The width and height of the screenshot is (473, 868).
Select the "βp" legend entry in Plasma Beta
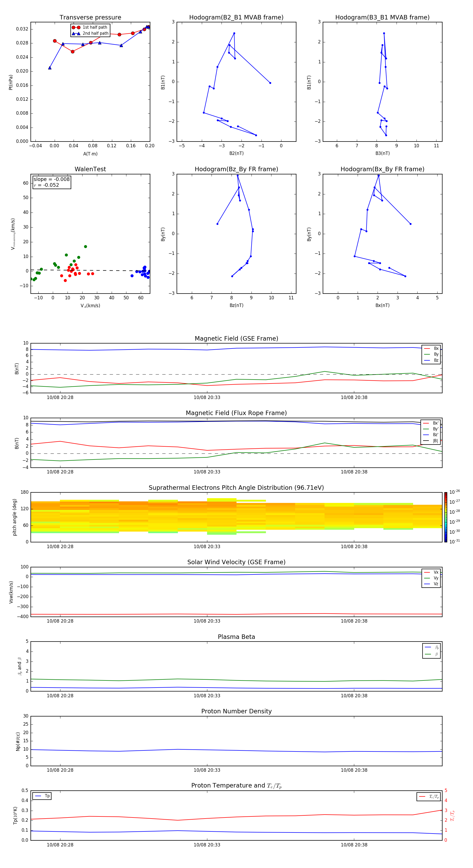tap(431, 647)
